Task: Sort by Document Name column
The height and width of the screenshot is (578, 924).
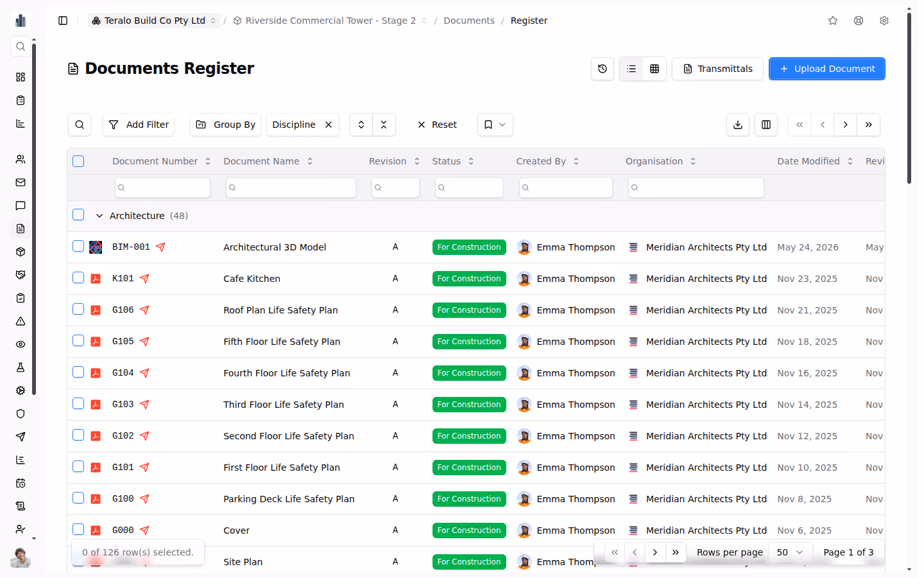Action: click(x=268, y=161)
